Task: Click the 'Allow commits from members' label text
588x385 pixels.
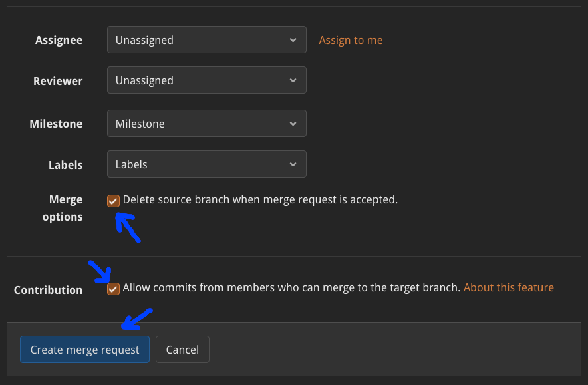Action: (x=291, y=287)
